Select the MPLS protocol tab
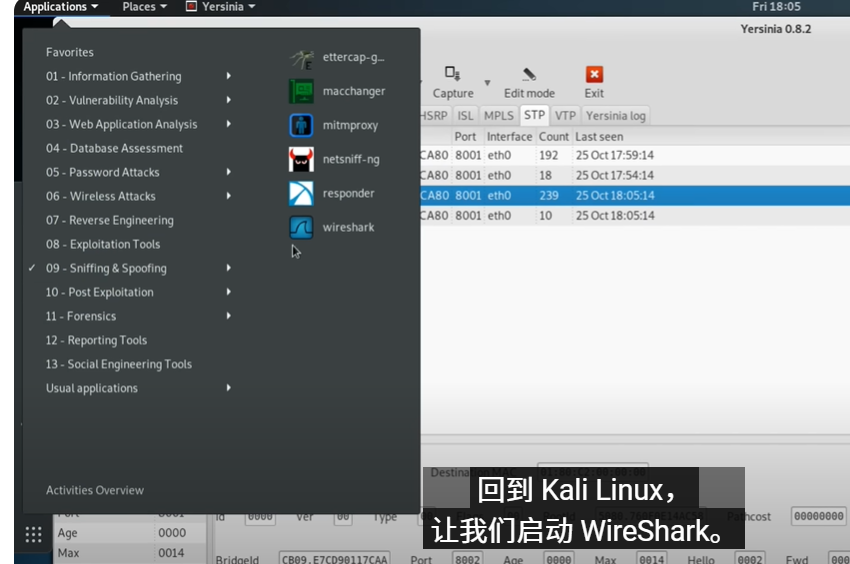Image resolution: width=850 pixels, height=564 pixels. pos(498,115)
